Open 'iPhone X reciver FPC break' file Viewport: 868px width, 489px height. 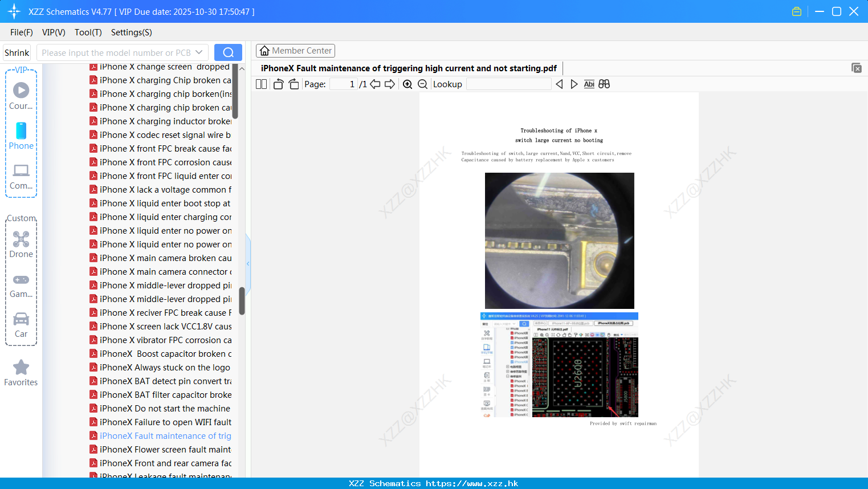161,313
